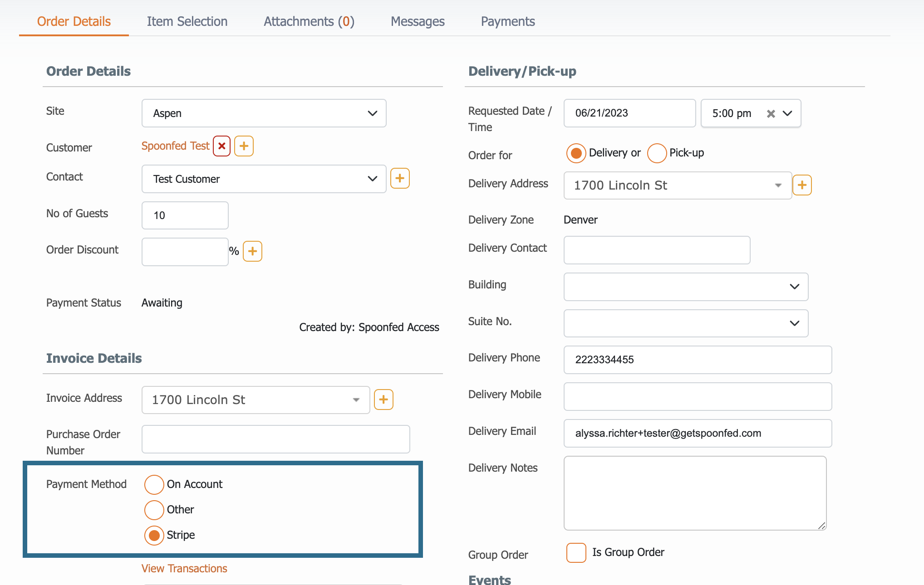The width and height of the screenshot is (924, 585).
Task: Tick the Is Group Order checkbox
Action: click(576, 553)
